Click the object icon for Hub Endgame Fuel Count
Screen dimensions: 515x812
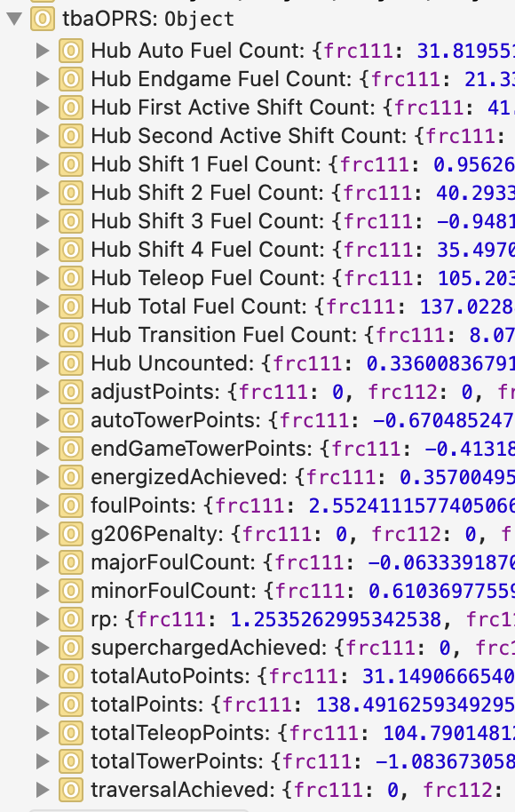point(71,79)
